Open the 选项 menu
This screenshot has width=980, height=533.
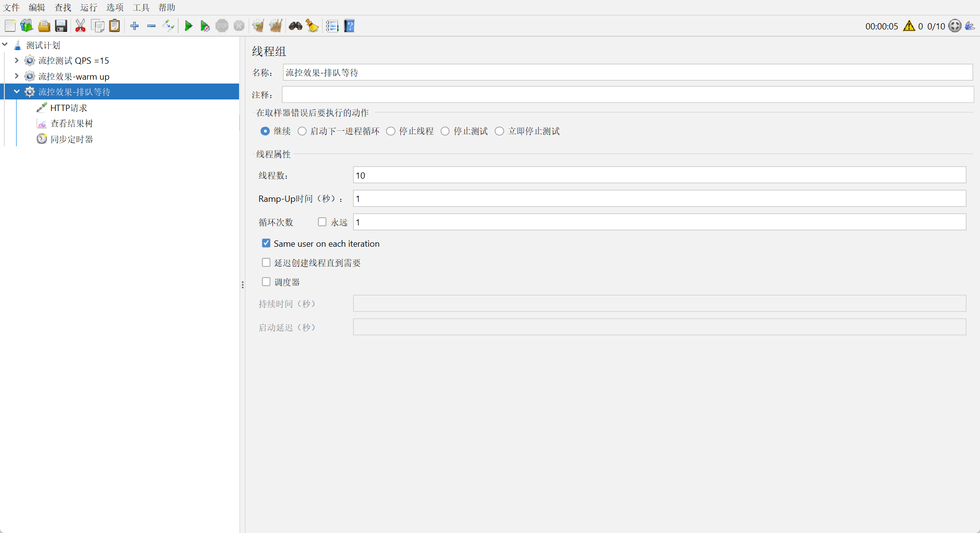pos(115,7)
